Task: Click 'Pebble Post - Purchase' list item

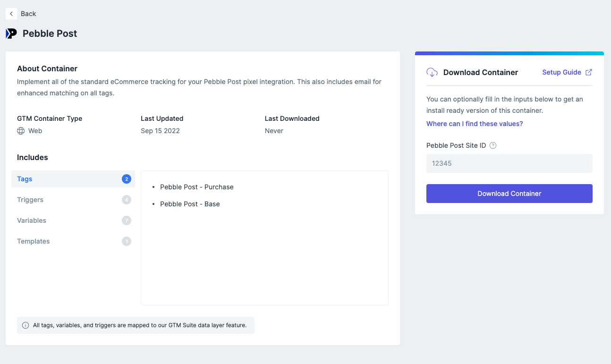Action: tap(197, 187)
